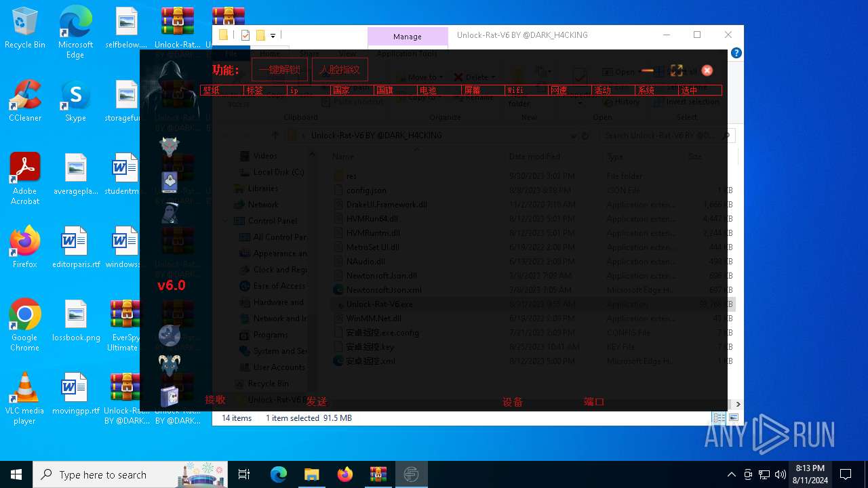Screen dimensions: 868x488
Task: Click the 标签 column header
Action: tap(265, 90)
